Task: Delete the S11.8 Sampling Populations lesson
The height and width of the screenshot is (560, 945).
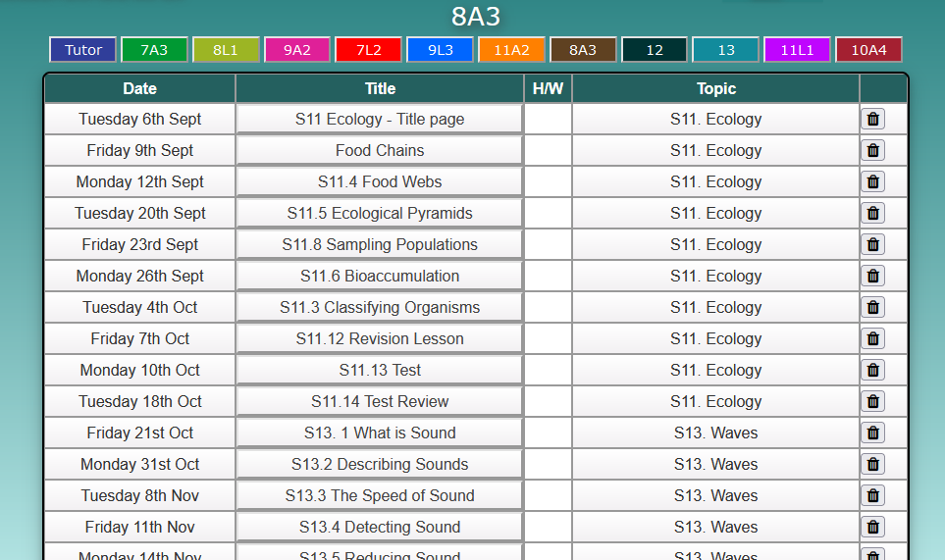Action: tap(872, 244)
